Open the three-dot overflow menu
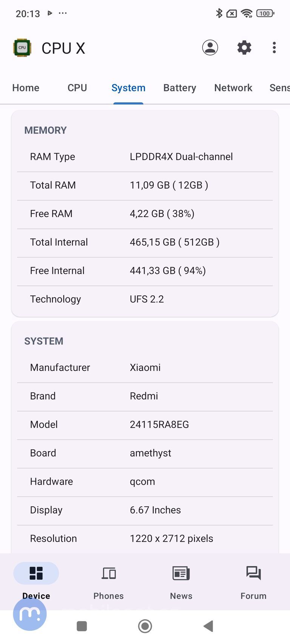The height and width of the screenshot is (644, 290). (273, 48)
